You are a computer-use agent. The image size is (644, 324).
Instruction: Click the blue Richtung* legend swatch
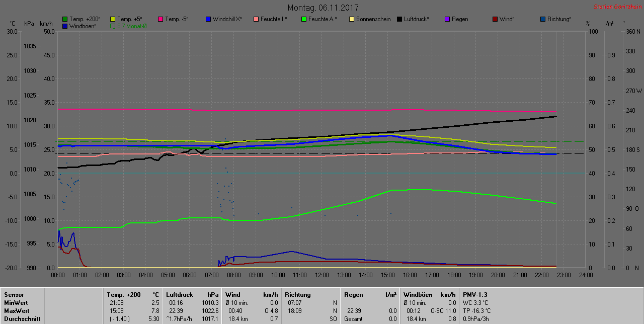point(542,19)
